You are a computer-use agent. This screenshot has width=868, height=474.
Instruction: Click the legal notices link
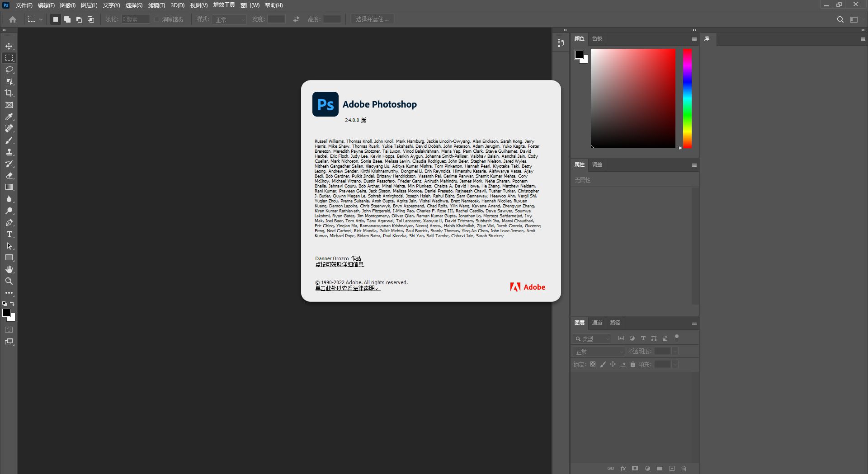coord(348,288)
